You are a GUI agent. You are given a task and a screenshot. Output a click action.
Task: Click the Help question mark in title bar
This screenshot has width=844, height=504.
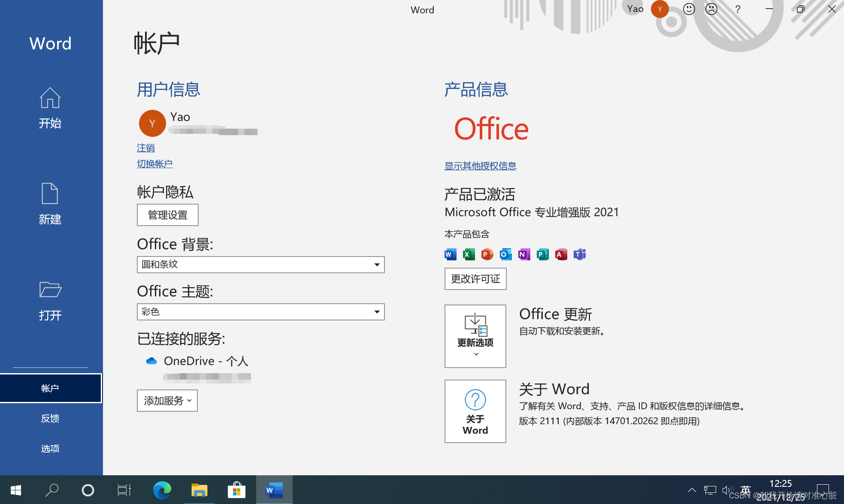[738, 9]
